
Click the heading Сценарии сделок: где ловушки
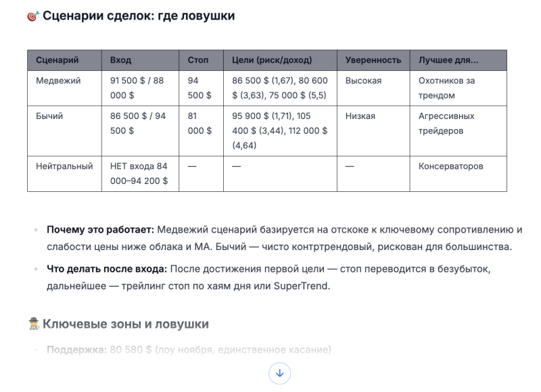click(x=139, y=16)
